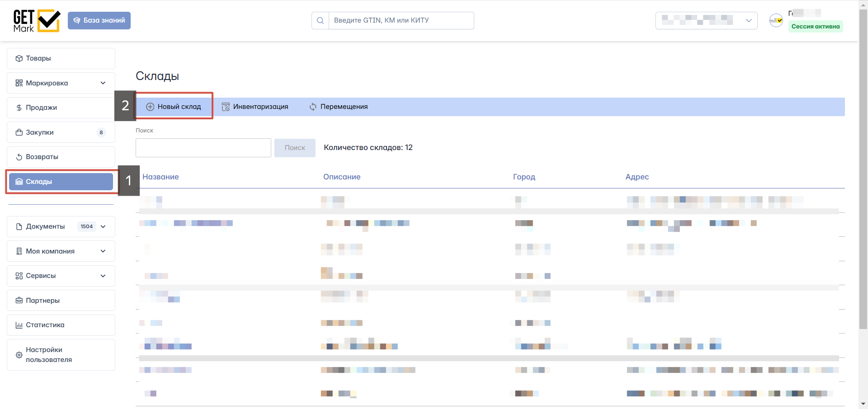Click the Поиск button
Image resolution: width=868 pixels, height=409 pixels.
(x=295, y=148)
